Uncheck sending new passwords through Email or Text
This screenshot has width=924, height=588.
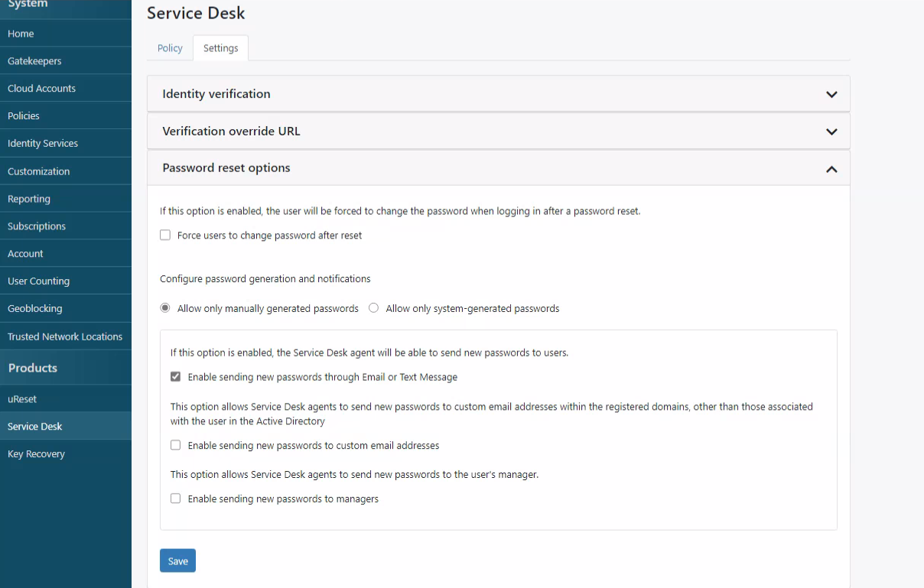176,377
